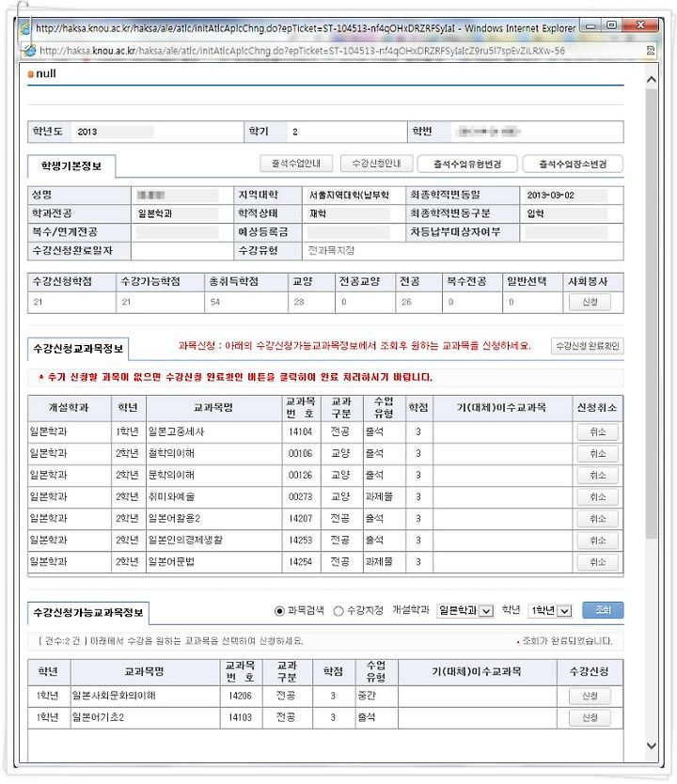This screenshot has height=784, width=677.
Task: Select the 수강지정 radio button
Action: 338,611
